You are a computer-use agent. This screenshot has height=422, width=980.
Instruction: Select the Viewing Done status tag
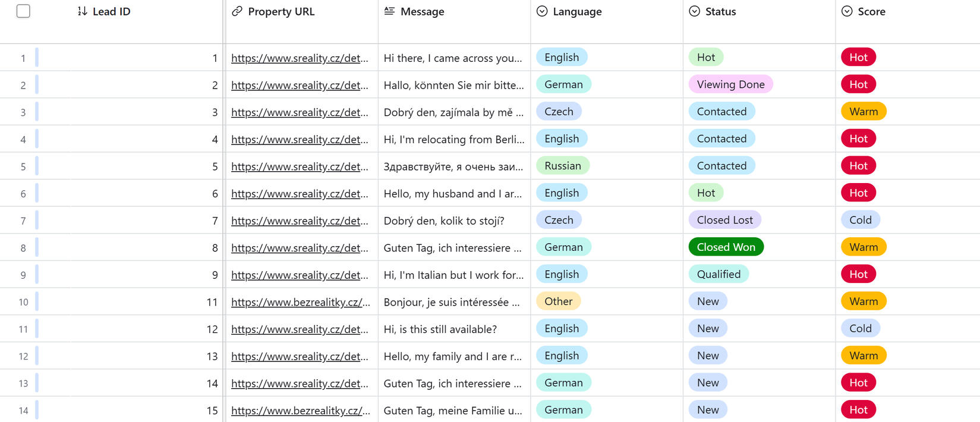click(x=730, y=84)
